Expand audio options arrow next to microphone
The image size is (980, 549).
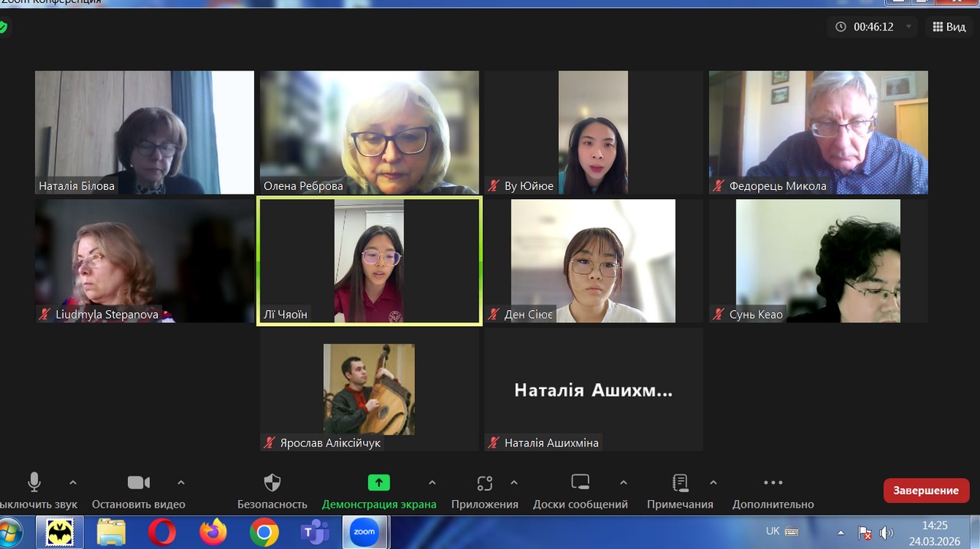click(x=73, y=482)
